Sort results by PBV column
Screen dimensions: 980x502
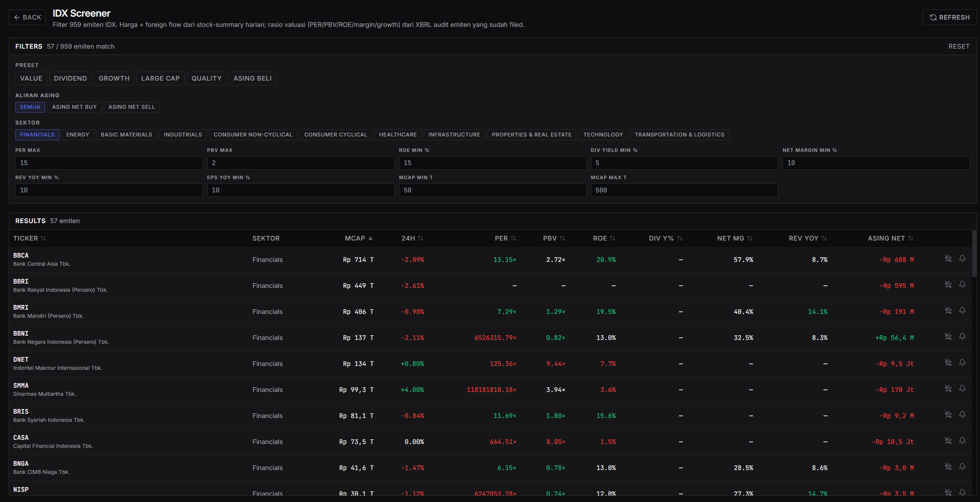click(554, 238)
